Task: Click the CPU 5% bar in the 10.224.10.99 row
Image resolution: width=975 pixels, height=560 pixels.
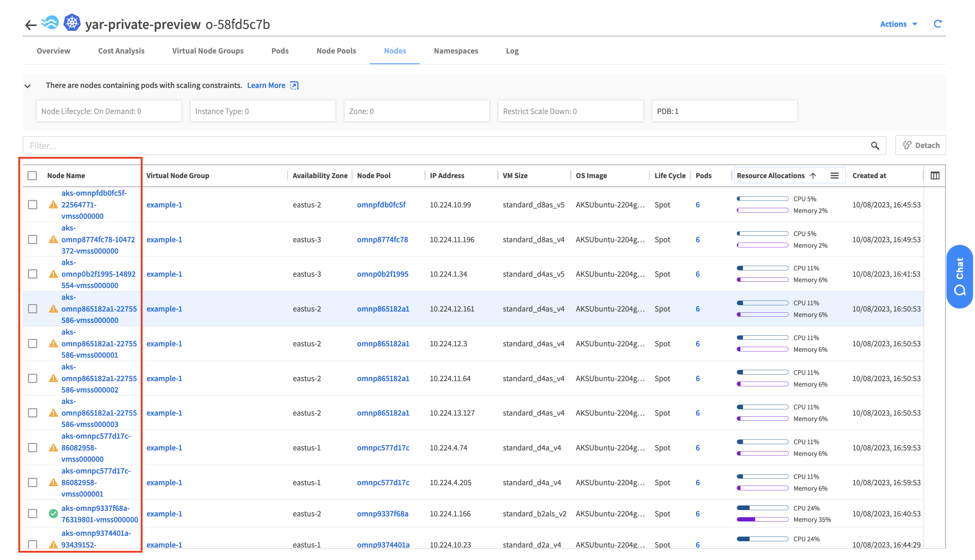Action: (x=762, y=199)
